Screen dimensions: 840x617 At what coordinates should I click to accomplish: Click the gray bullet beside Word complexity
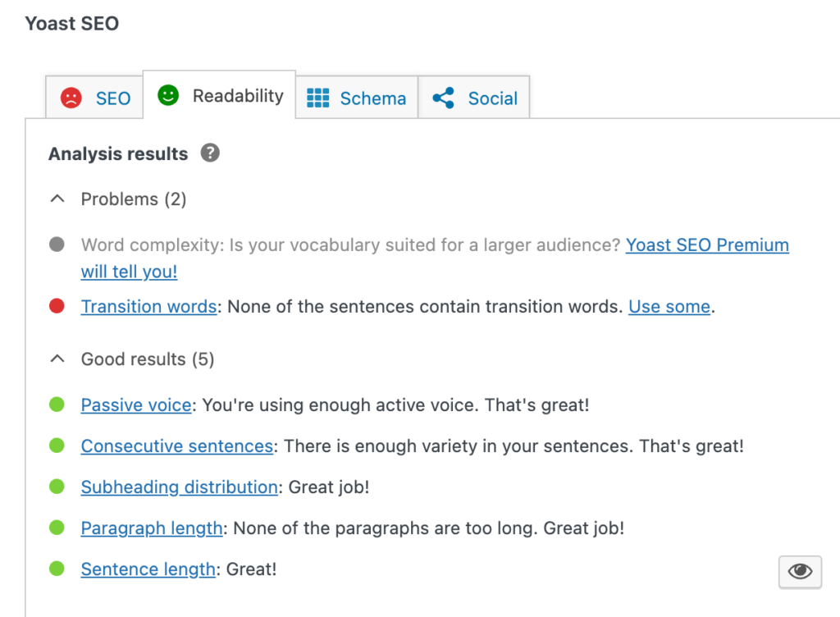click(x=57, y=245)
